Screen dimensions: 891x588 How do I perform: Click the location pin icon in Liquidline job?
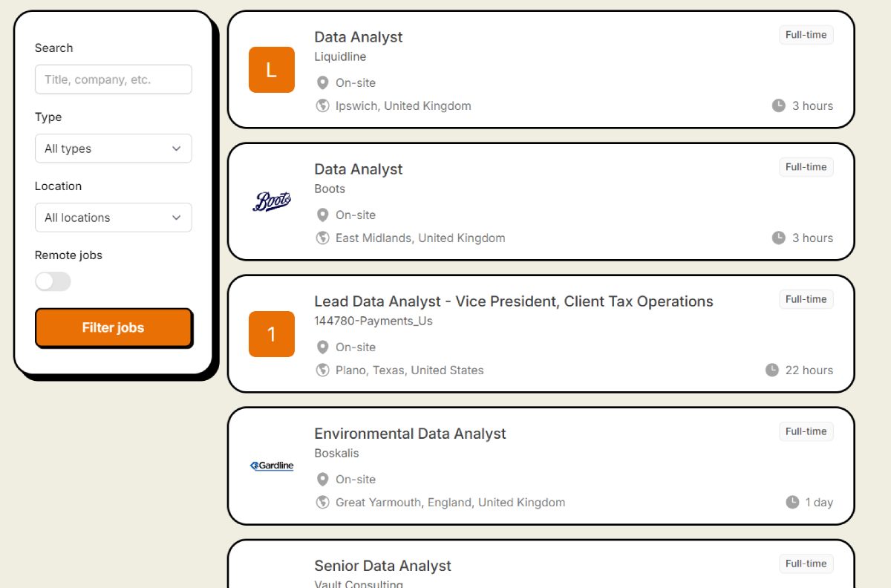coord(322,83)
